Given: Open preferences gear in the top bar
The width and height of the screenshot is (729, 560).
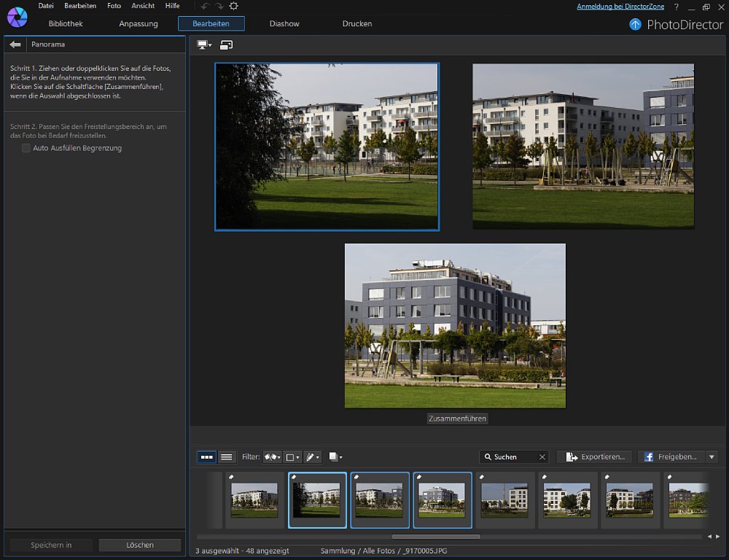Looking at the screenshot, I should click(234, 6).
